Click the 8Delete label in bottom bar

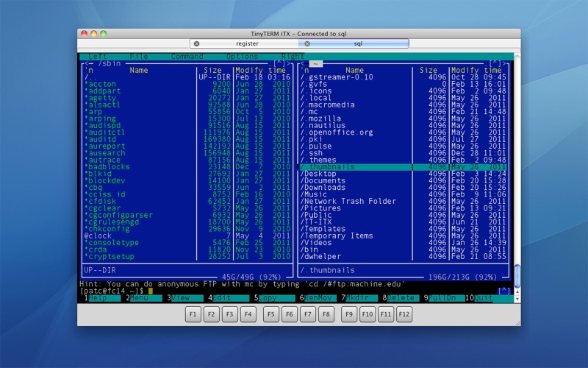coord(401,298)
